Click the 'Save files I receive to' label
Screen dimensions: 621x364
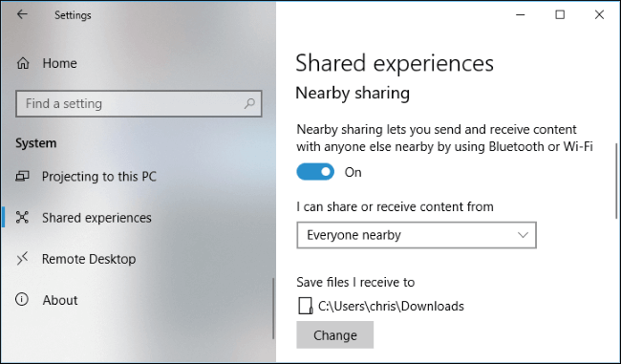[x=355, y=282]
